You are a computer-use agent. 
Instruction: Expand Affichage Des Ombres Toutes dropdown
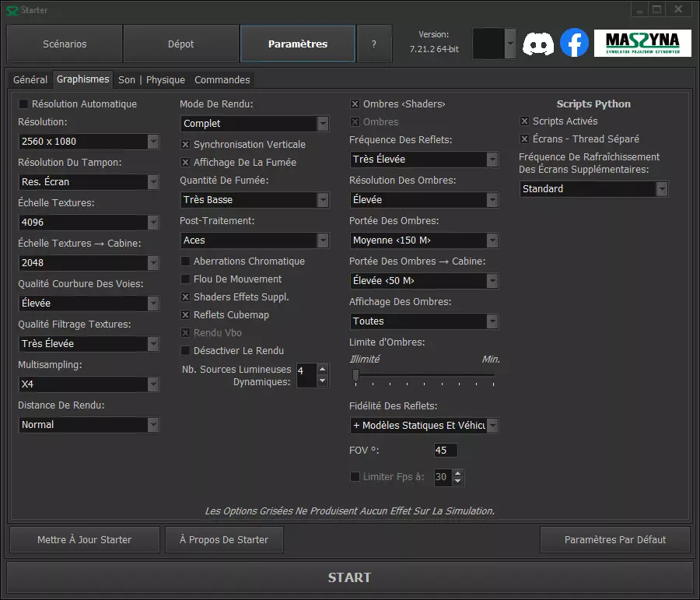point(424,321)
